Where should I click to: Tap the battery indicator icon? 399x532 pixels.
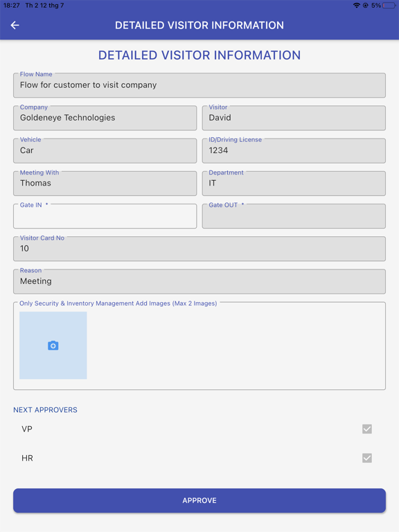click(x=389, y=6)
